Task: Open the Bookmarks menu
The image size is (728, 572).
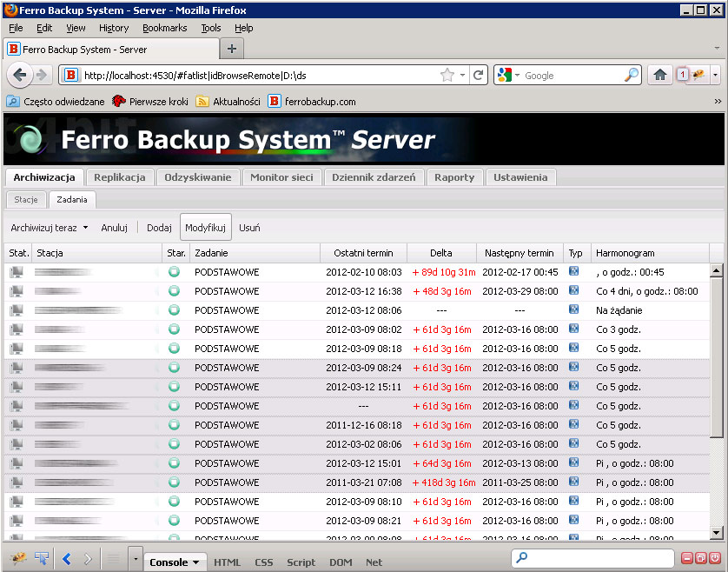Action: point(164,28)
